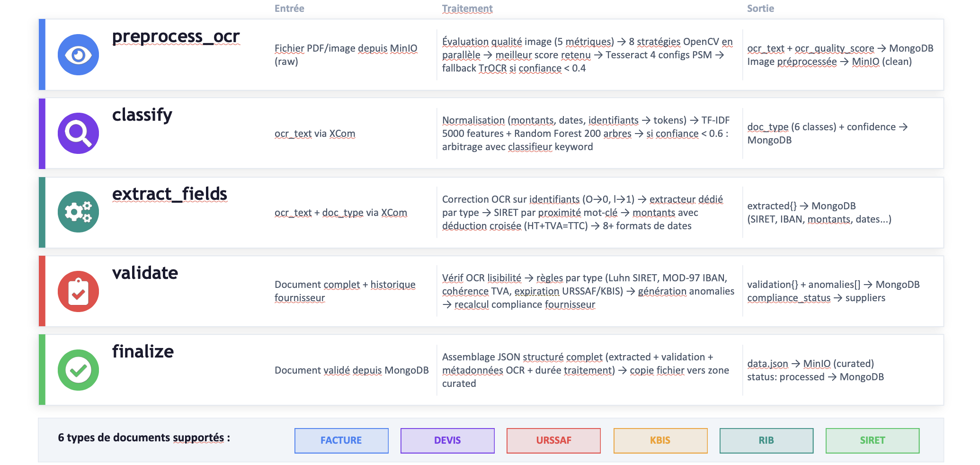The image size is (980, 465).
Task: Click the validate step title
Action: (x=145, y=273)
